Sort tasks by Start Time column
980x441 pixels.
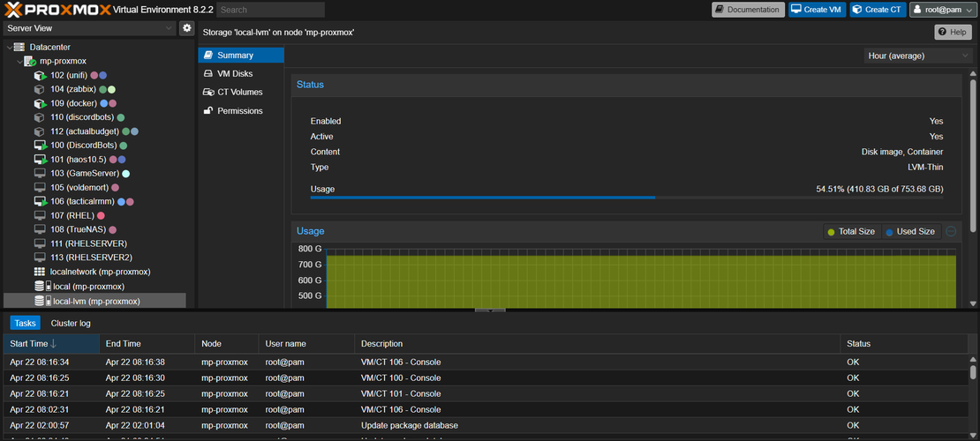point(51,344)
